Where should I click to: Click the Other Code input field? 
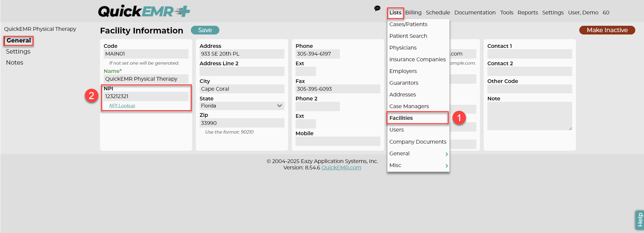coord(530,89)
